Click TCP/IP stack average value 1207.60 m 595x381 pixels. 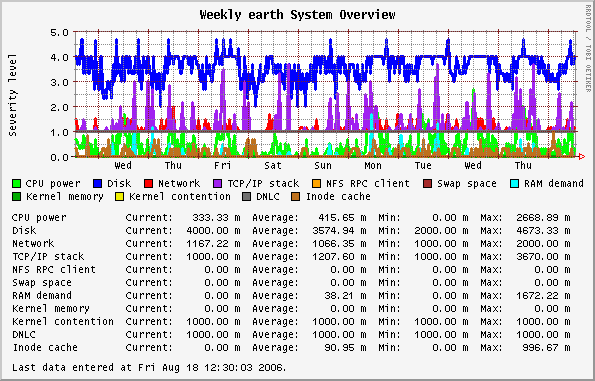339,257
